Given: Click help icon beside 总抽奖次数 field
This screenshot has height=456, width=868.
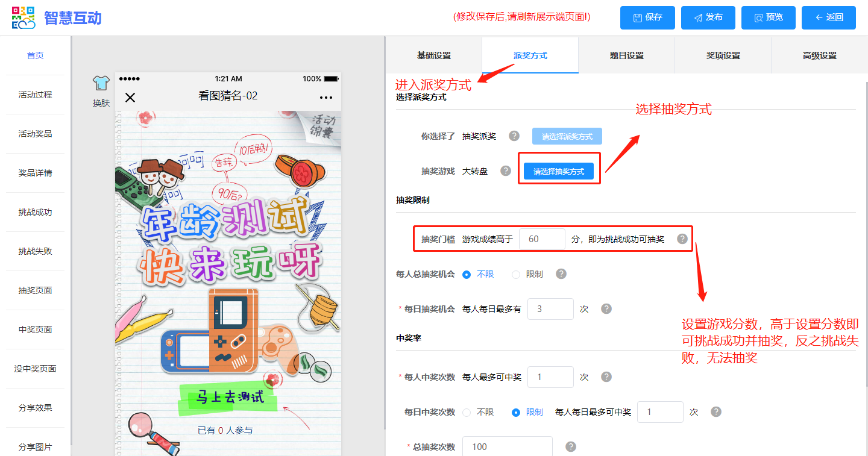Looking at the screenshot, I should pyautogui.click(x=571, y=446).
